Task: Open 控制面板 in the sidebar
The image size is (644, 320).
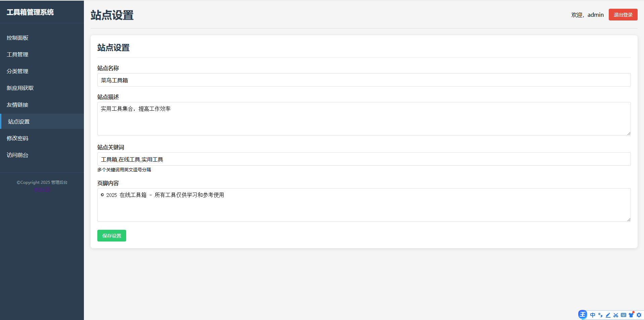Action: tap(17, 38)
